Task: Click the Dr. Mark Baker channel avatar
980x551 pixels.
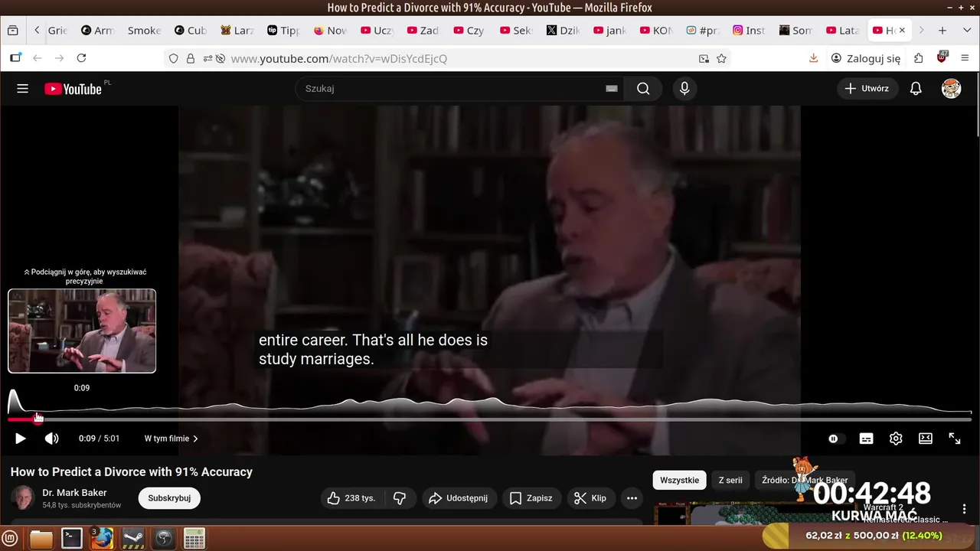Action: click(23, 498)
